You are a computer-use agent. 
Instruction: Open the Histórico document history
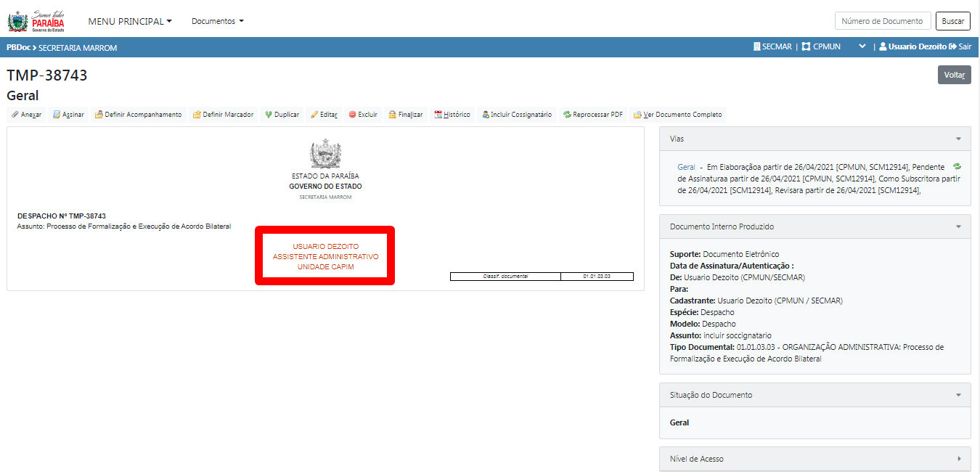pos(452,115)
